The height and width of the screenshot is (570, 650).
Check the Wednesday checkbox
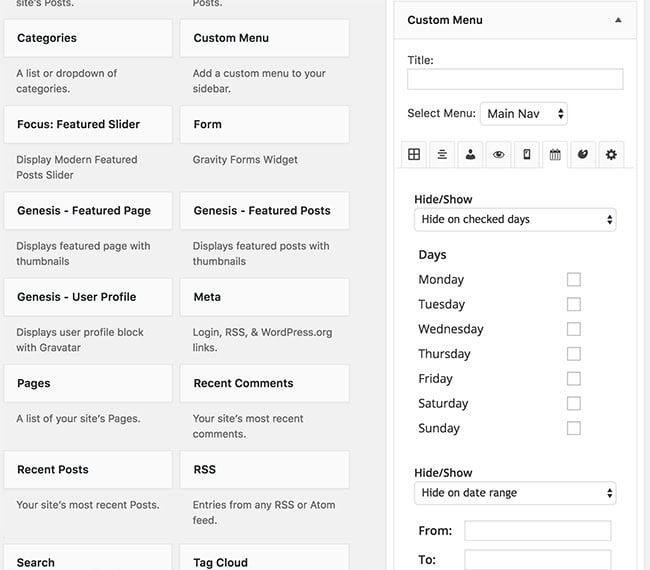tap(574, 329)
